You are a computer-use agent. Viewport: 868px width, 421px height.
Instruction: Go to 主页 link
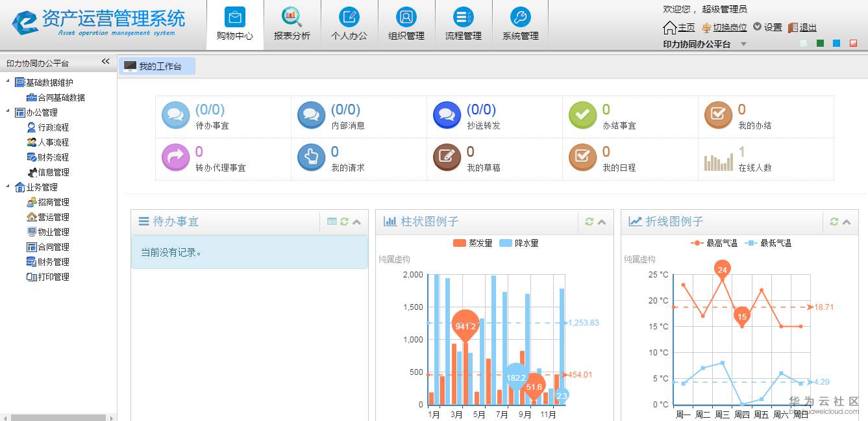[x=686, y=27]
